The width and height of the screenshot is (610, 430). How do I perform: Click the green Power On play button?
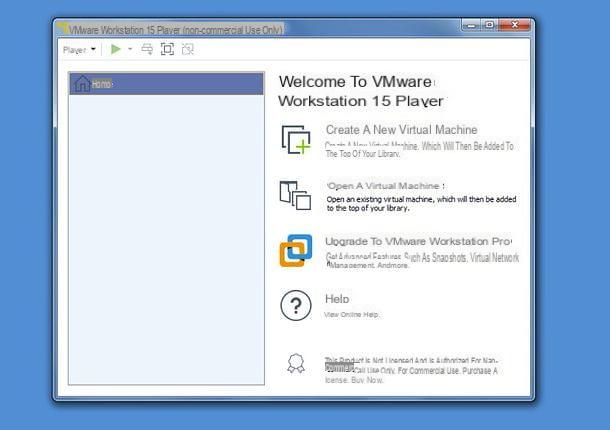click(116, 49)
